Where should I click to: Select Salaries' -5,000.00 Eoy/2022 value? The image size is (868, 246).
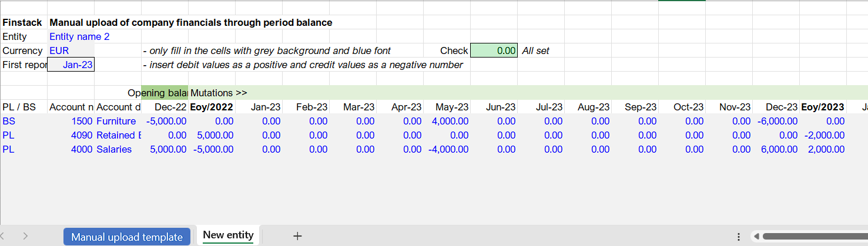(x=212, y=149)
